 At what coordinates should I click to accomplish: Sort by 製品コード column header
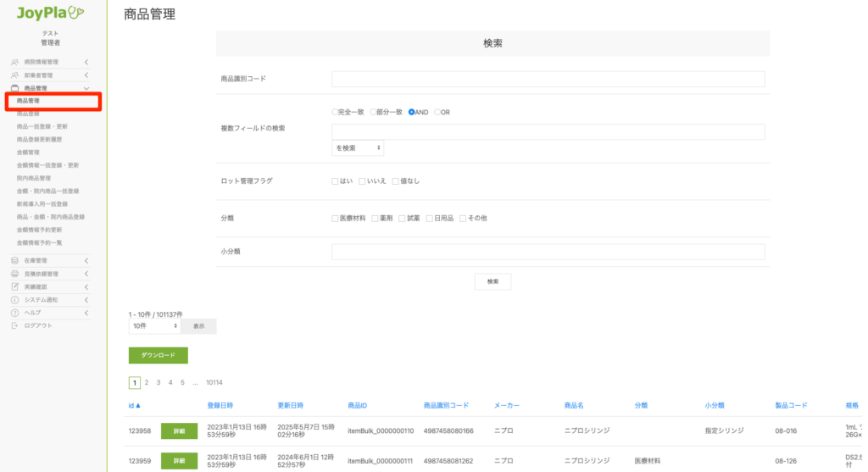click(x=791, y=406)
